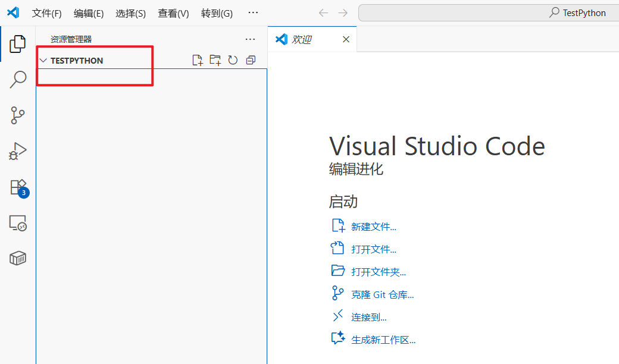The height and width of the screenshot is (364, 619).
Task: Click the 克隆 Git 仓库... link
Action: (x=382, y=294)
